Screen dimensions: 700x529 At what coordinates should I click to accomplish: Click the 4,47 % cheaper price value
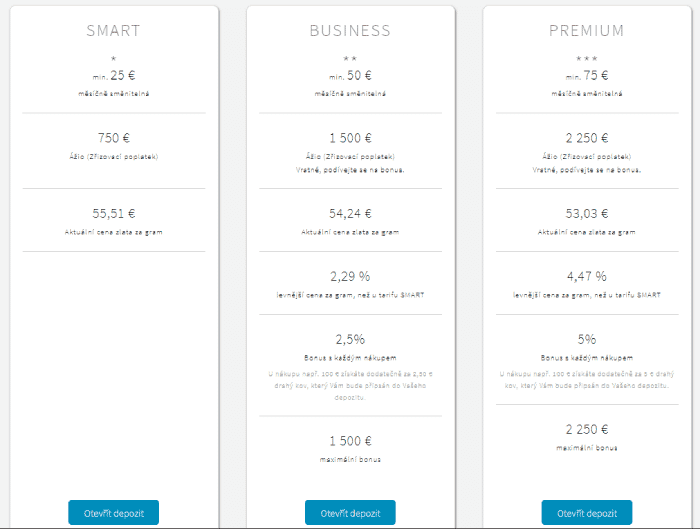pos(587,276)
